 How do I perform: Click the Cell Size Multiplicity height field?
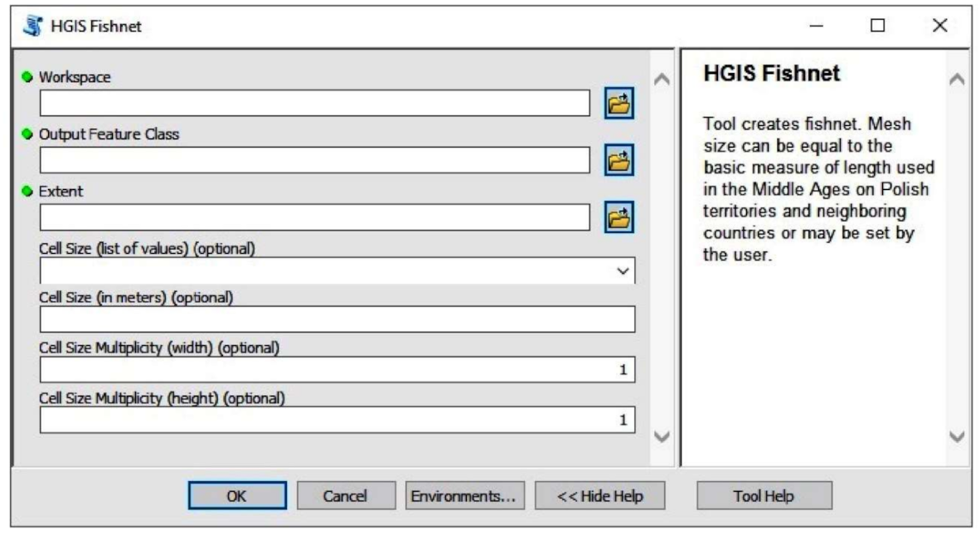337,420
